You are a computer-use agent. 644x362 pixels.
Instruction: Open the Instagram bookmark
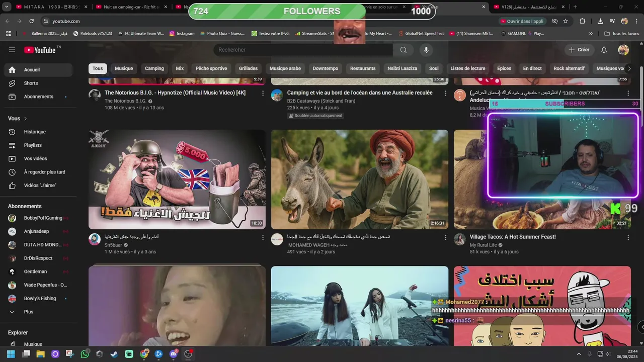tap(182, 34)
